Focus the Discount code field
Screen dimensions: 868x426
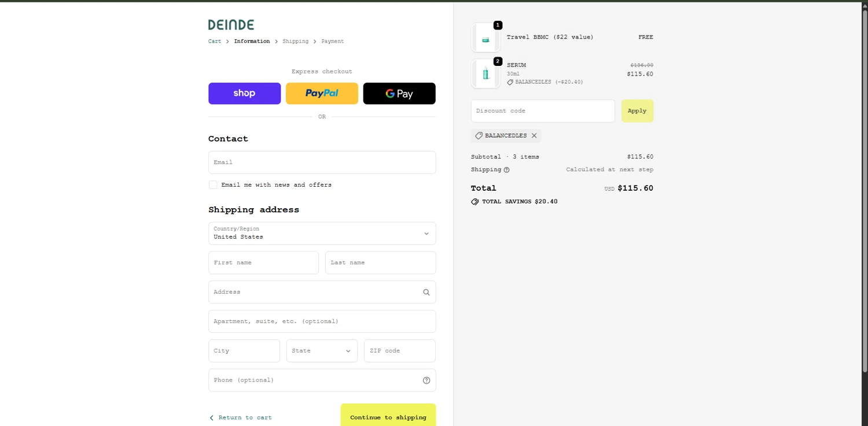point(543,111)
